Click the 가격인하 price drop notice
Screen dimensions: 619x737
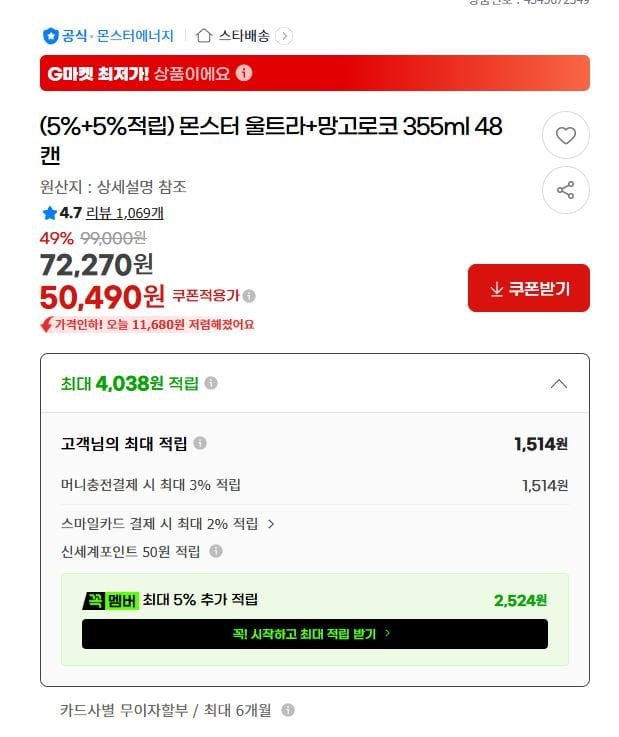(147, 324)
